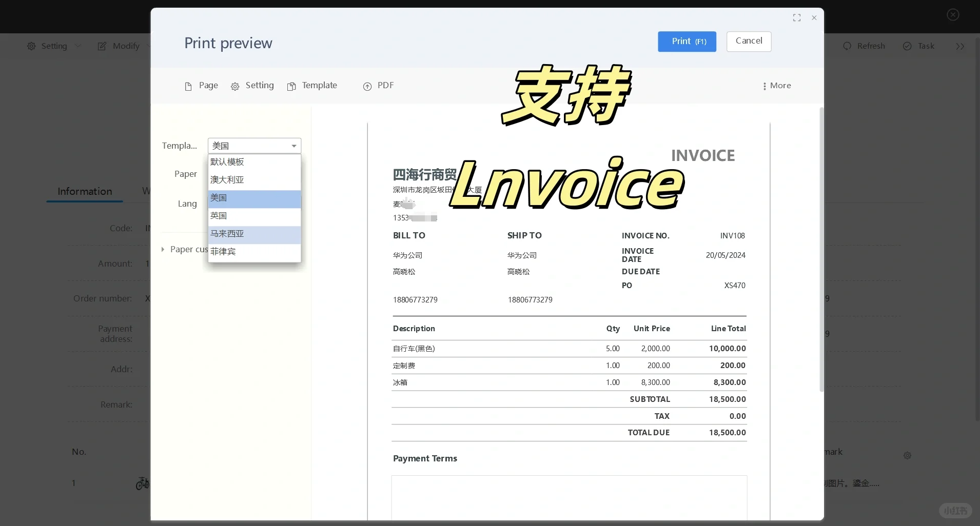Cancel the print preview dialog

point(749,41)
